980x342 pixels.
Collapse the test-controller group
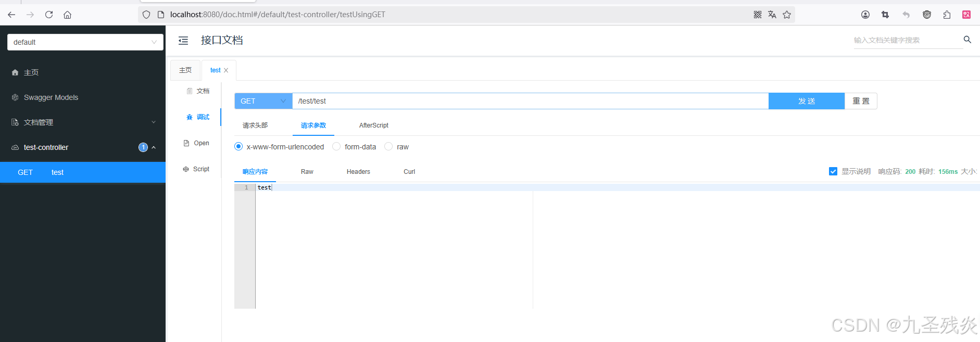(83, 147)
